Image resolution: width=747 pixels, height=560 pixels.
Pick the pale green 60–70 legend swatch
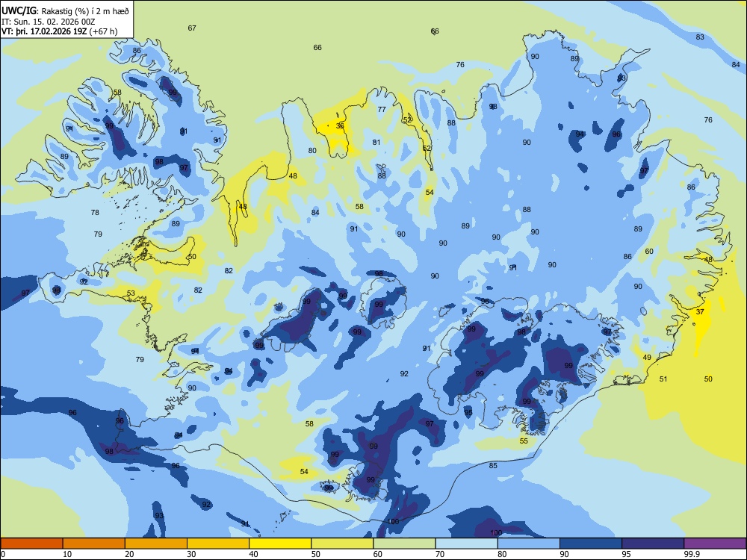[404, 544]
